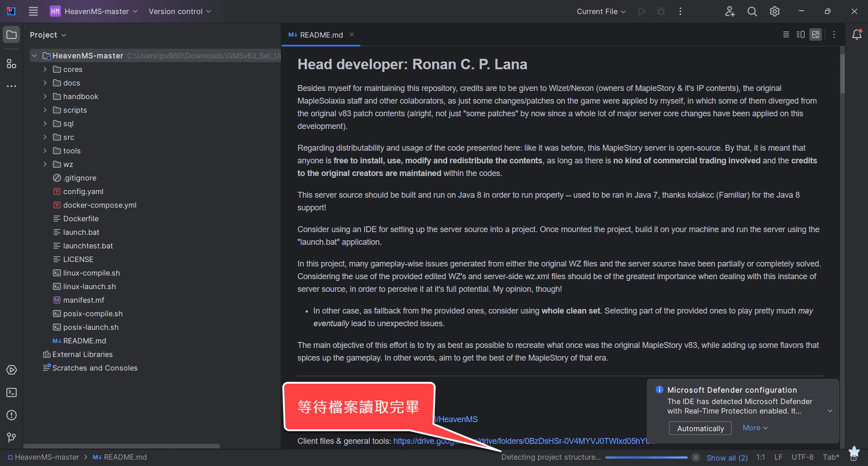This screenshot has width=868, height=466.
Task: Click the line:column 1:1 indicator
Action: [761, 457]
